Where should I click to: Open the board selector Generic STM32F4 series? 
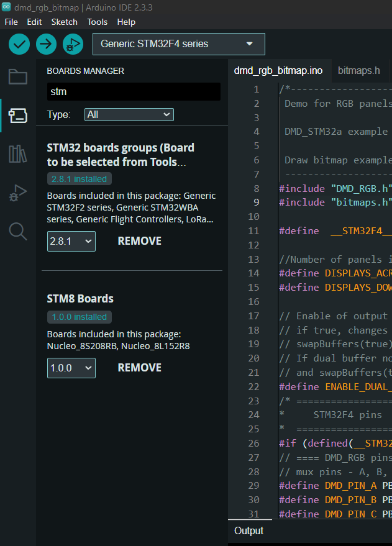coord(178,44)
